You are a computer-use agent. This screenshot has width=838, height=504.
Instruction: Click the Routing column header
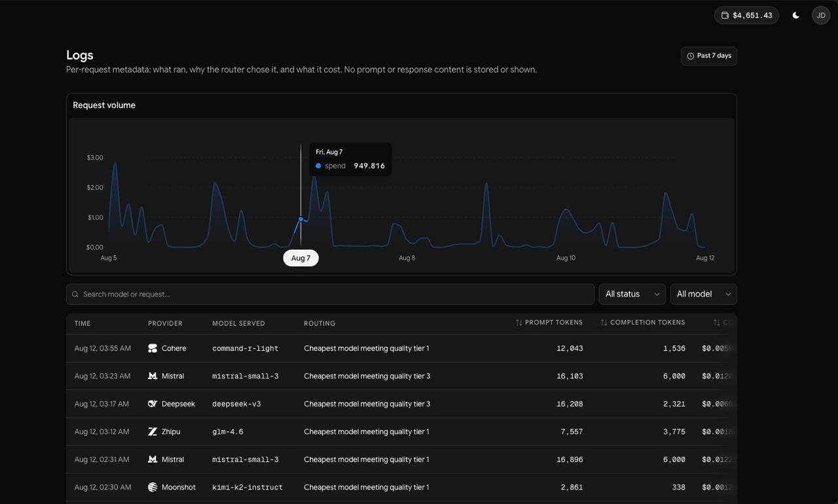(319, 323)
